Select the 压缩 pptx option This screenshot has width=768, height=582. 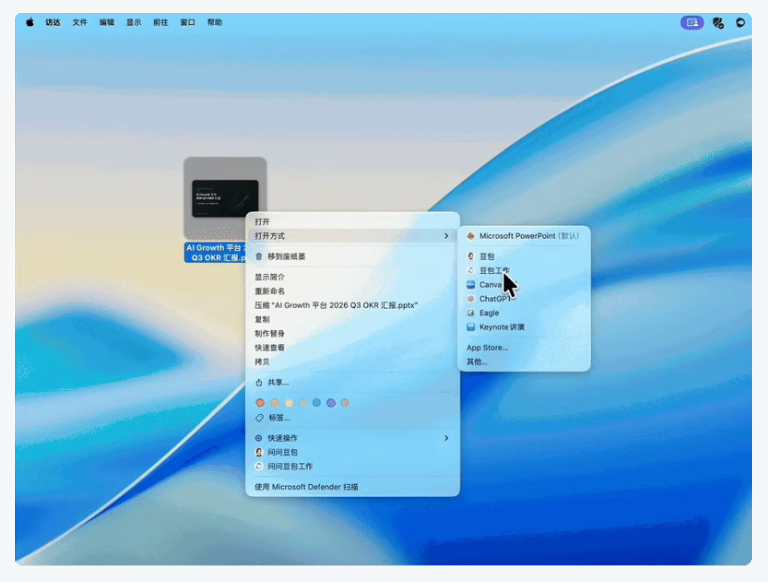click(x=353, y=305)
